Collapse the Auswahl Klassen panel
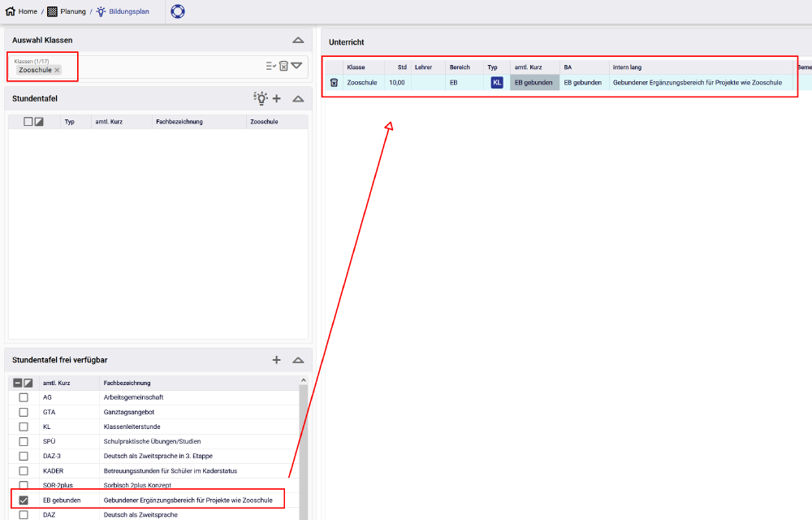This screenshot has height=520, width=812. click(298, 40)
